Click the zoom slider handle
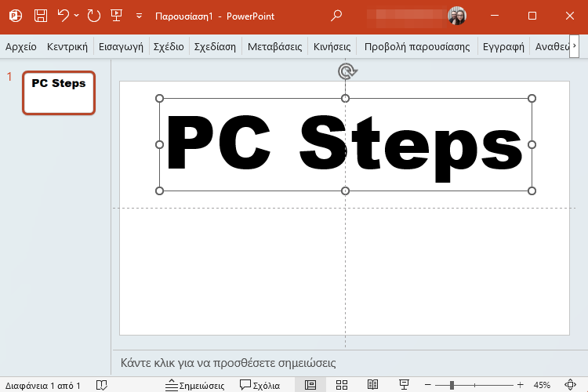 coord(452,385)
